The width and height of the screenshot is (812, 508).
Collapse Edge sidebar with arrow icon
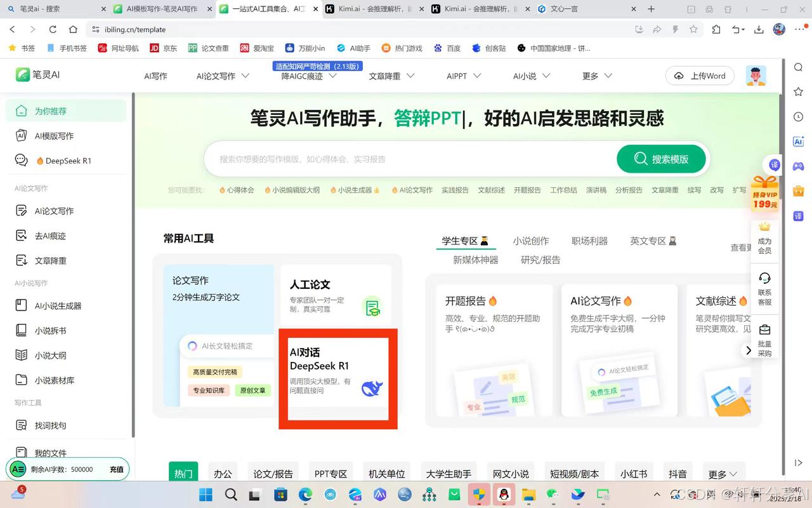[x=799, y=463]
